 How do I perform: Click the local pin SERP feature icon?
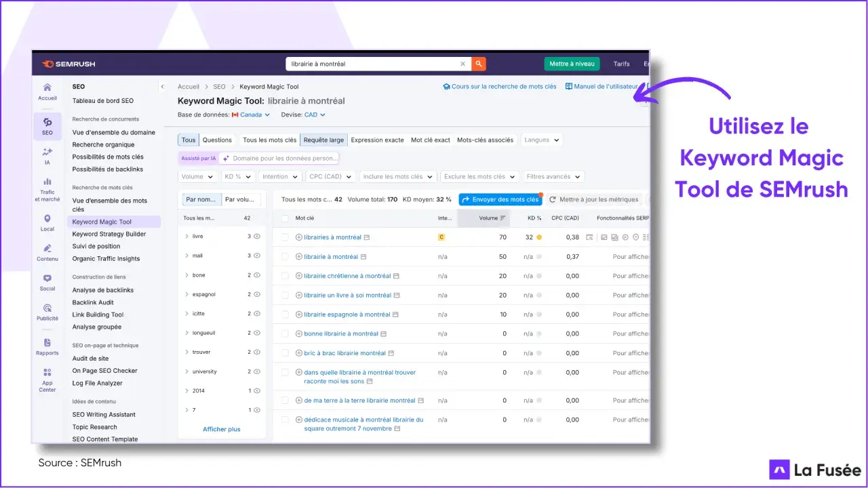coord(635,237)
